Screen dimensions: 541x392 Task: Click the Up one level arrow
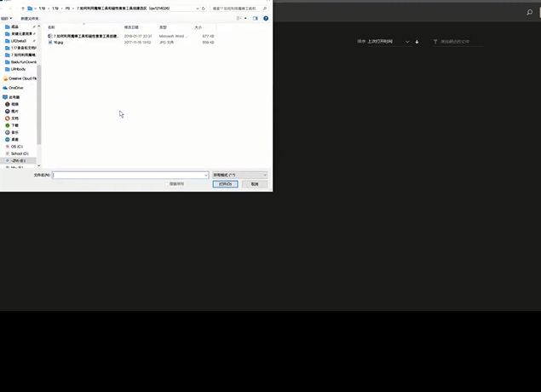point(23,9)
